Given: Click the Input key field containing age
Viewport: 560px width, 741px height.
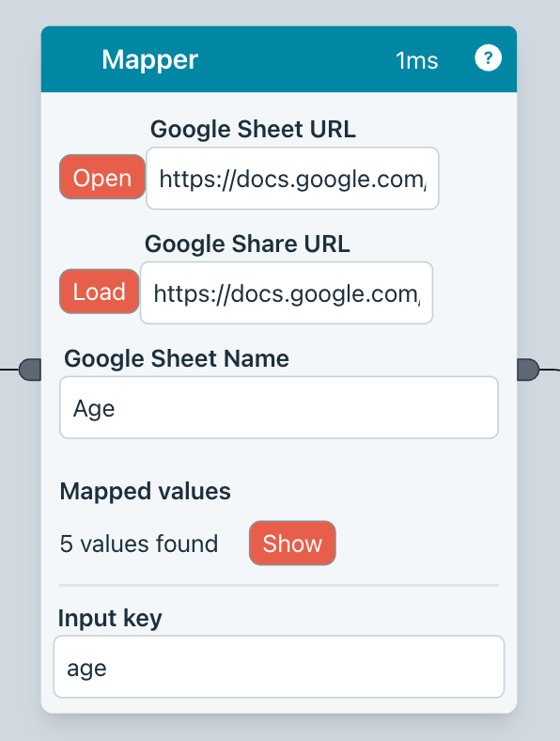Looking at the screenshot, I should (278, 667).
